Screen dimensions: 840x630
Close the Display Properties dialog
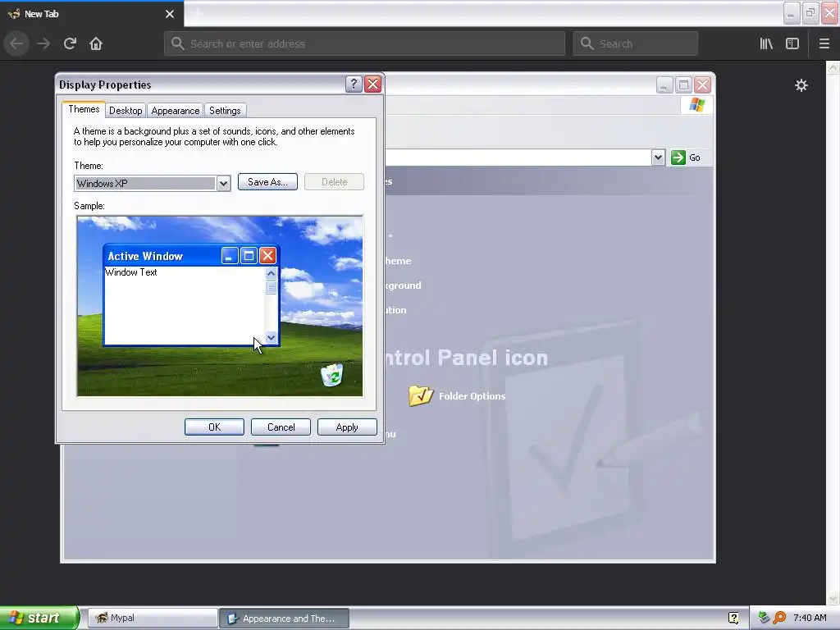click(x=373, y=84)
